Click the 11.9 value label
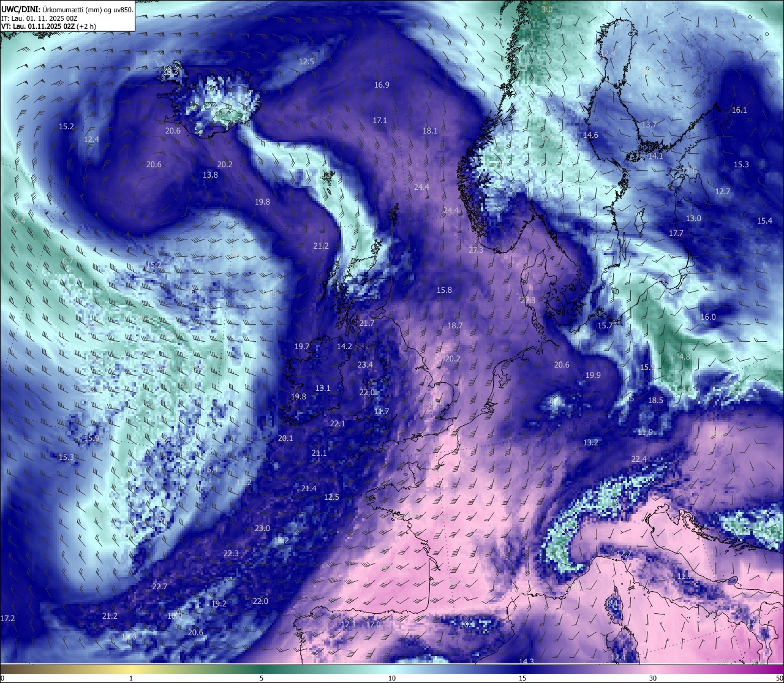 click(x=645, y=432)
